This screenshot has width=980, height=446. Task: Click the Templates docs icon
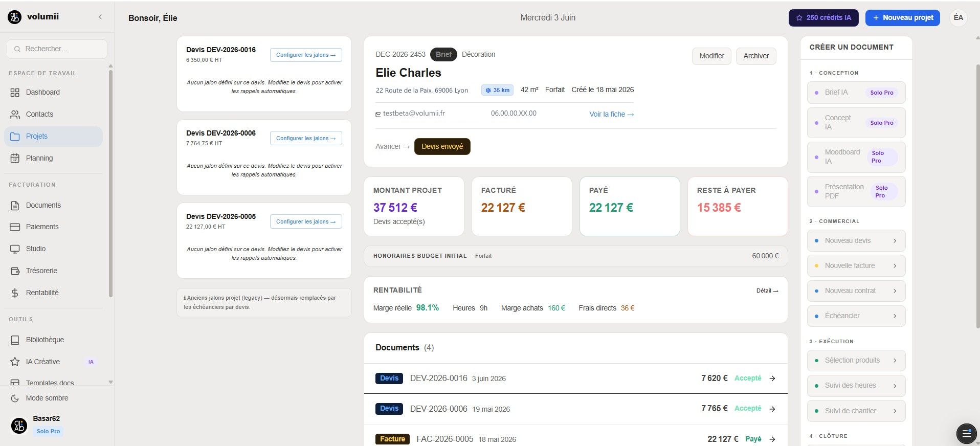coord(15,383)
